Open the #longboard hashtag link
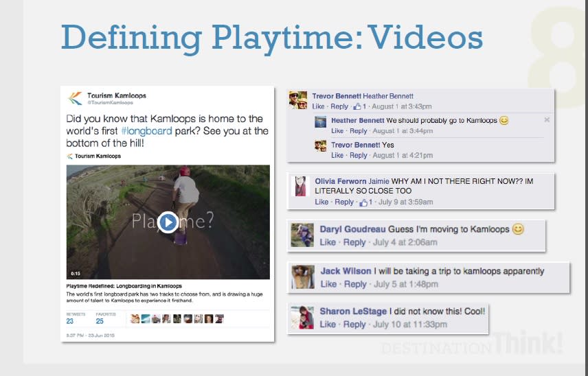This screenshot has width=588, height=376. point(146,130)
